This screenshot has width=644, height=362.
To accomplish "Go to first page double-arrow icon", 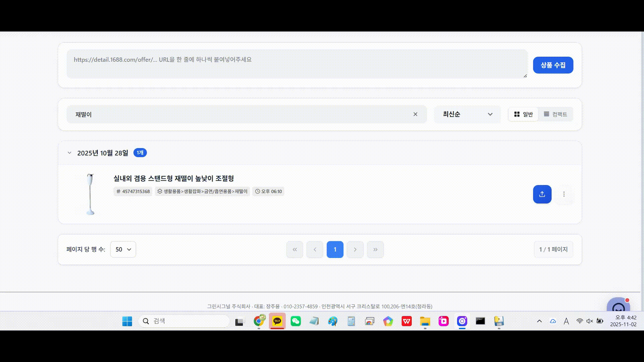I will (x=294, y=249).
